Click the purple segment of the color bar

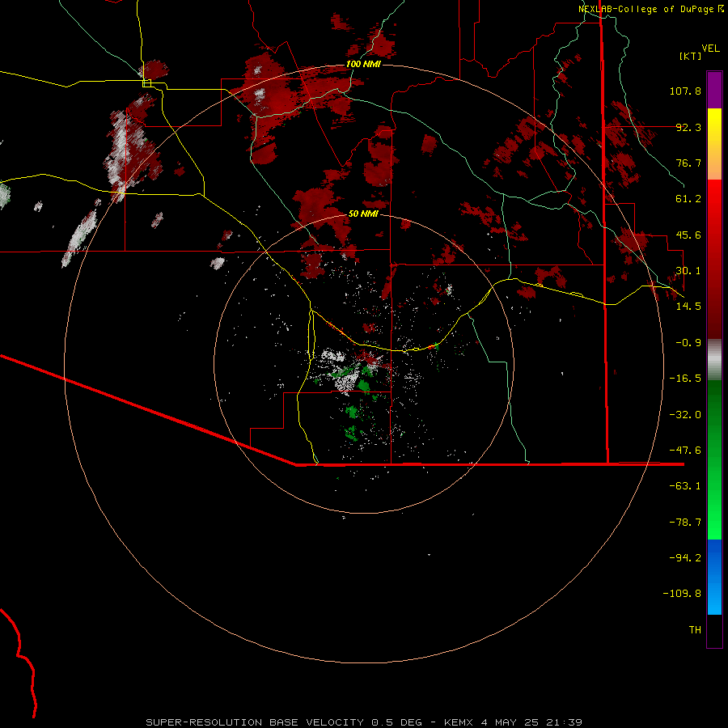(714, 90)
